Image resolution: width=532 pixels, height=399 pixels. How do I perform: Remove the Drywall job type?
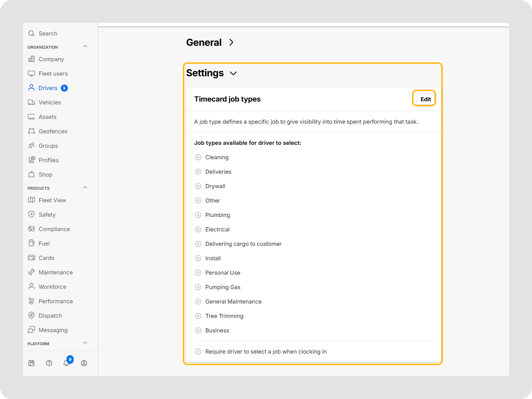click(198, 186)
